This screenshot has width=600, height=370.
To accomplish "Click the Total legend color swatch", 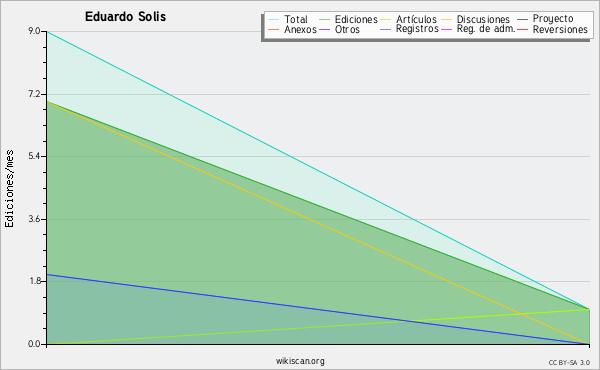I will pos(273,20).
